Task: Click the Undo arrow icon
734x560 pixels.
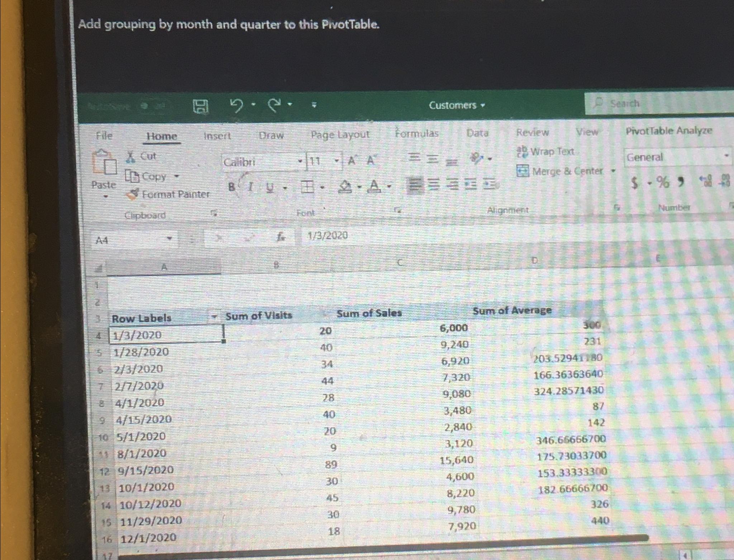Action: click(x=237, y=105)
